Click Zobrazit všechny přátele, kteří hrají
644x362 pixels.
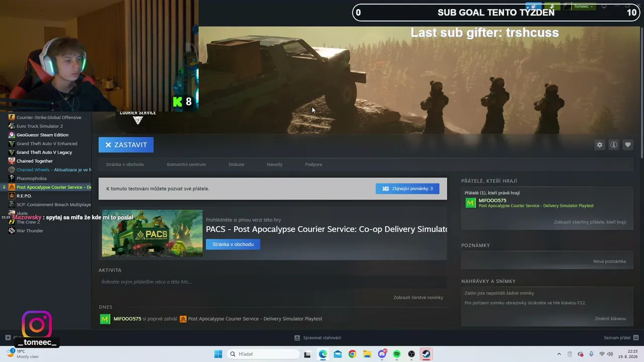590,222
